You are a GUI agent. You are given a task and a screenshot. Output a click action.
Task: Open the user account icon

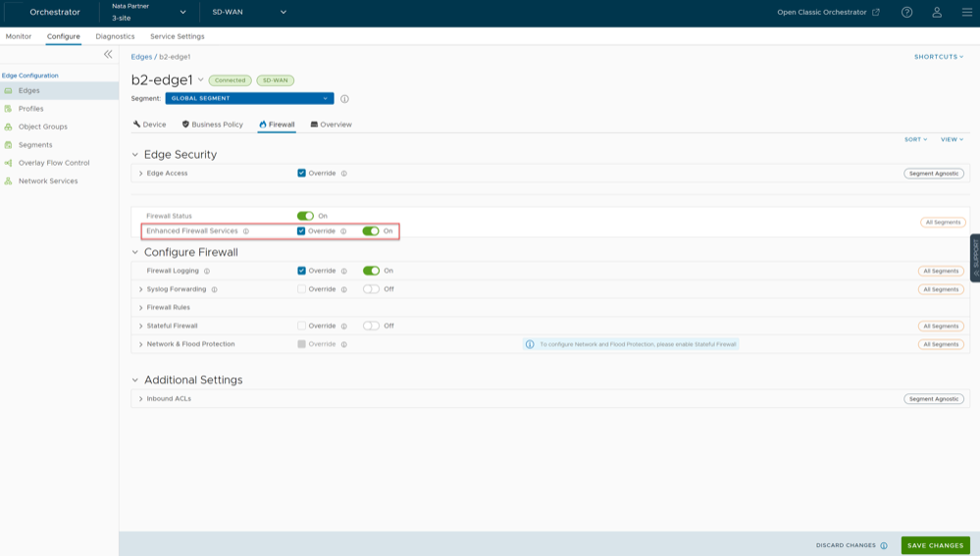[x=937, y=13]
